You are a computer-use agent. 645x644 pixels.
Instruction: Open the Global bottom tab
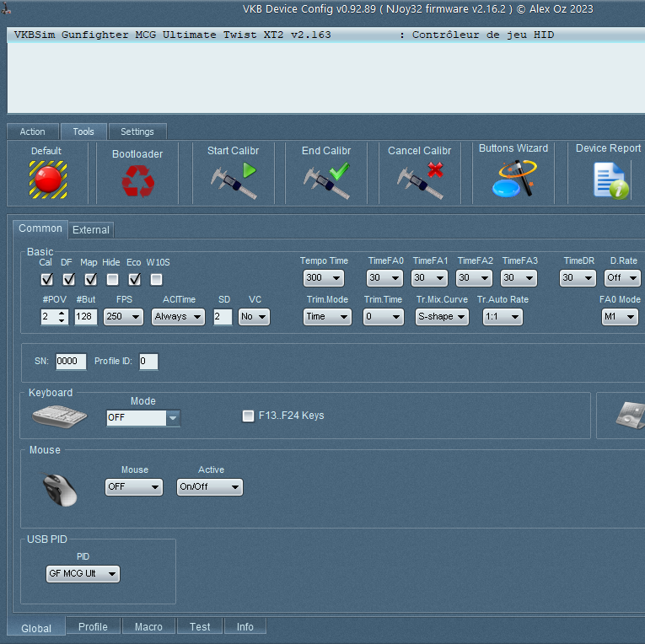coord(36,628)
